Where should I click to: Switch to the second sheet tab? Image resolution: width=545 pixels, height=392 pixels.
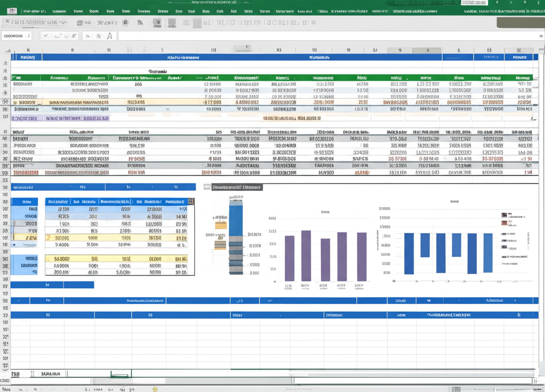pos(49,373)
